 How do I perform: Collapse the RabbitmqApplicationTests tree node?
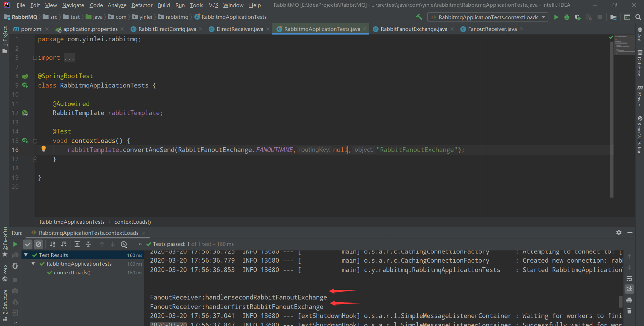click(33, 264)
